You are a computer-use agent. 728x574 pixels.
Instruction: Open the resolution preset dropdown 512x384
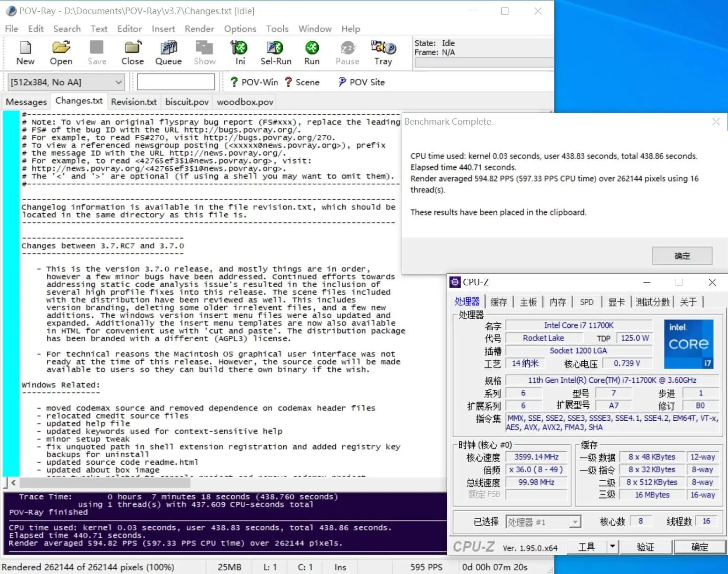(x=66, y=82)
